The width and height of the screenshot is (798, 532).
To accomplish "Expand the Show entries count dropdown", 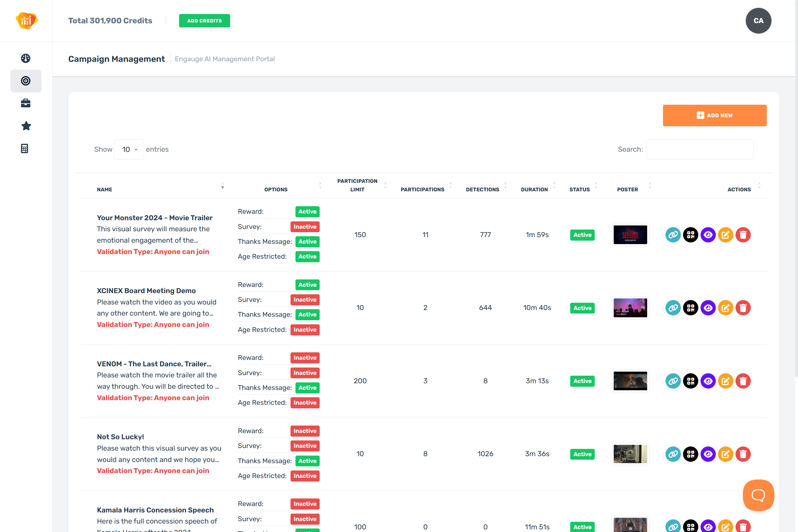I will point(129,149).
